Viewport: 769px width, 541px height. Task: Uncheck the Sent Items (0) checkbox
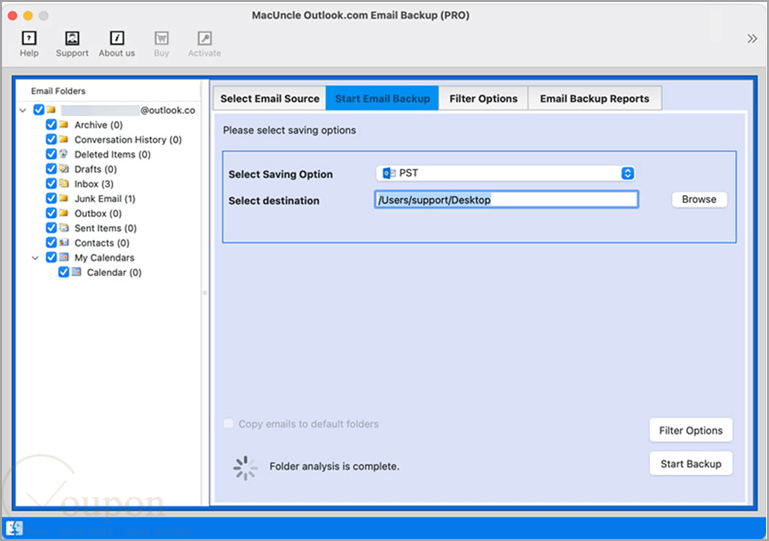click(x=51, y=228)
